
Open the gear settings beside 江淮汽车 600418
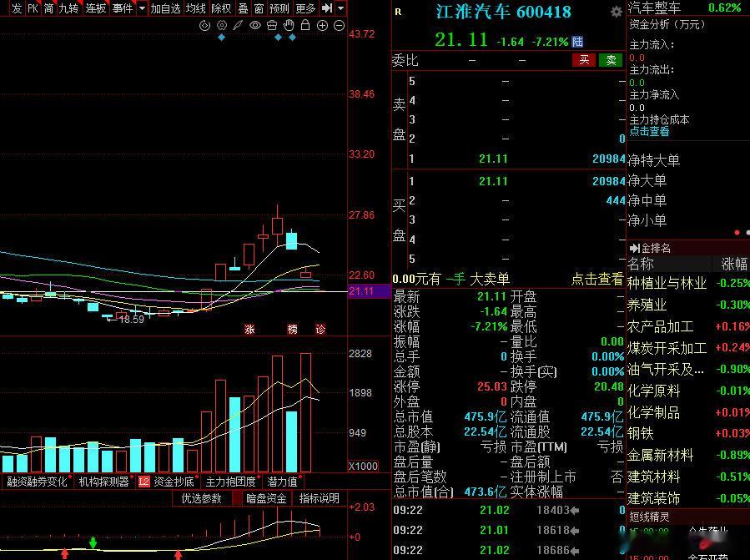[x=617, y=12]
